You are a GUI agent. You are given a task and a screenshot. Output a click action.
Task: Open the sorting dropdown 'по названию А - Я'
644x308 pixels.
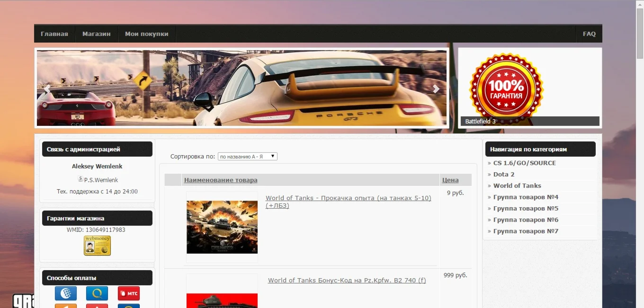point(248,156)
